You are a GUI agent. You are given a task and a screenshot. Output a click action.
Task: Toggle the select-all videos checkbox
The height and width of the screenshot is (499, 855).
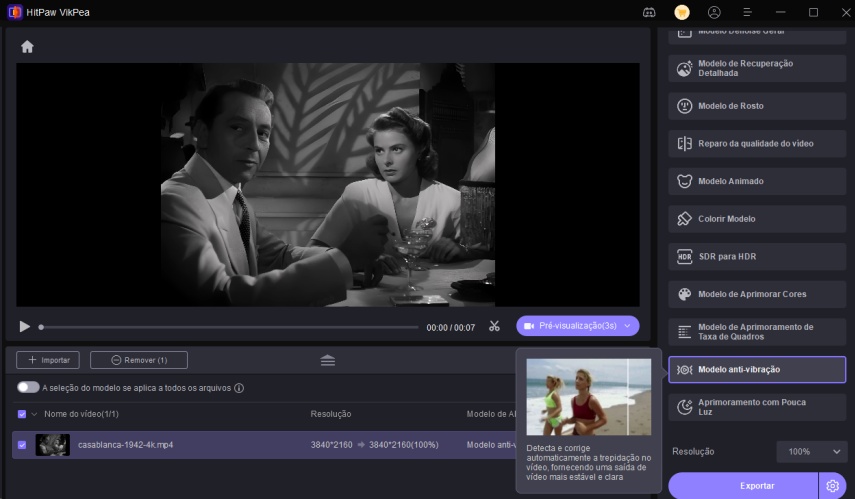22,414
